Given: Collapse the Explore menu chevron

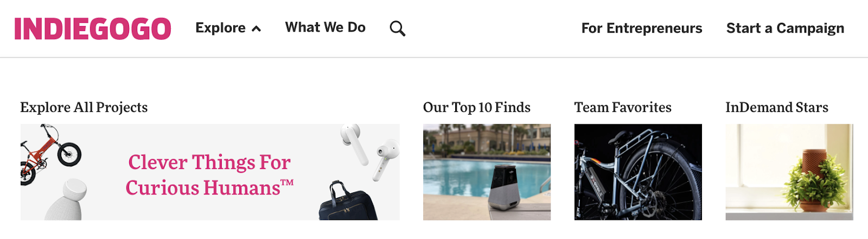Looking at the screenshot, I should tap(257, 29).
